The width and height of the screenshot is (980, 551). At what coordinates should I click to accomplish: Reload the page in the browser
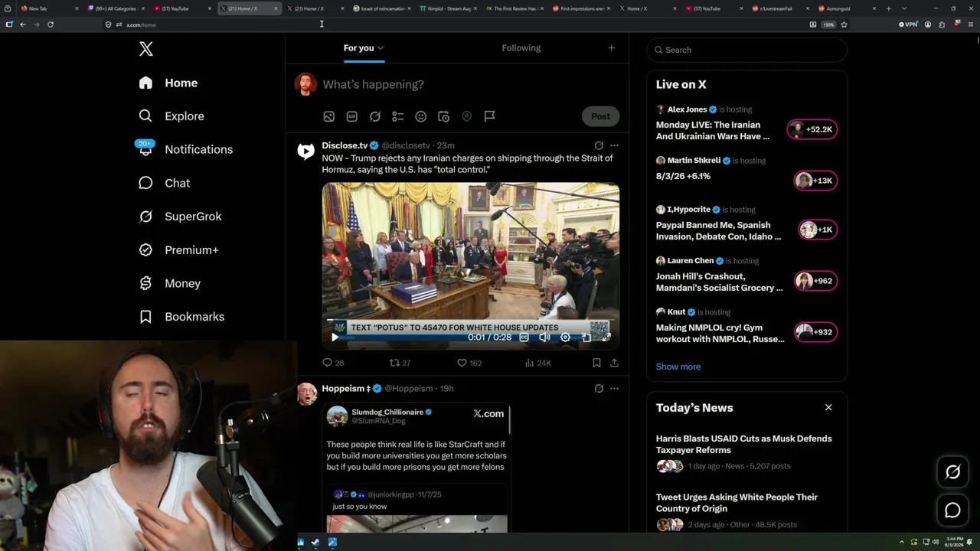point(51,24)
